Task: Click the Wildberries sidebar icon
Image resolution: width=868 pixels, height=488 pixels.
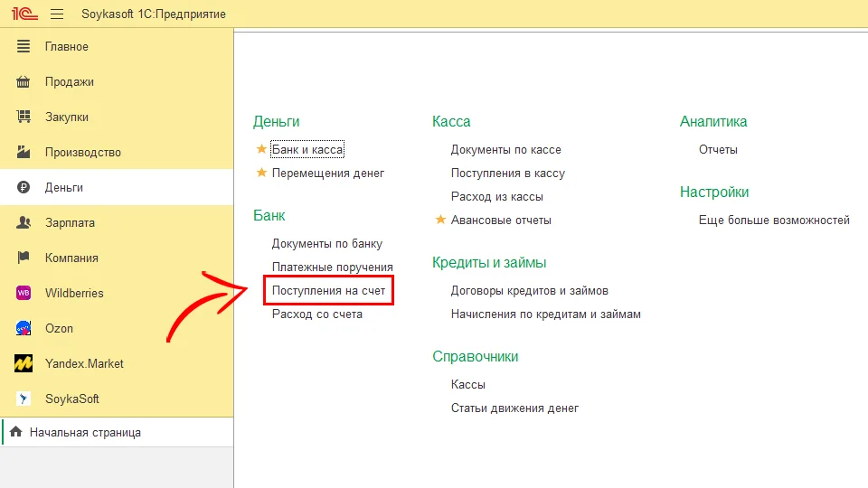Action: [24, 293]
